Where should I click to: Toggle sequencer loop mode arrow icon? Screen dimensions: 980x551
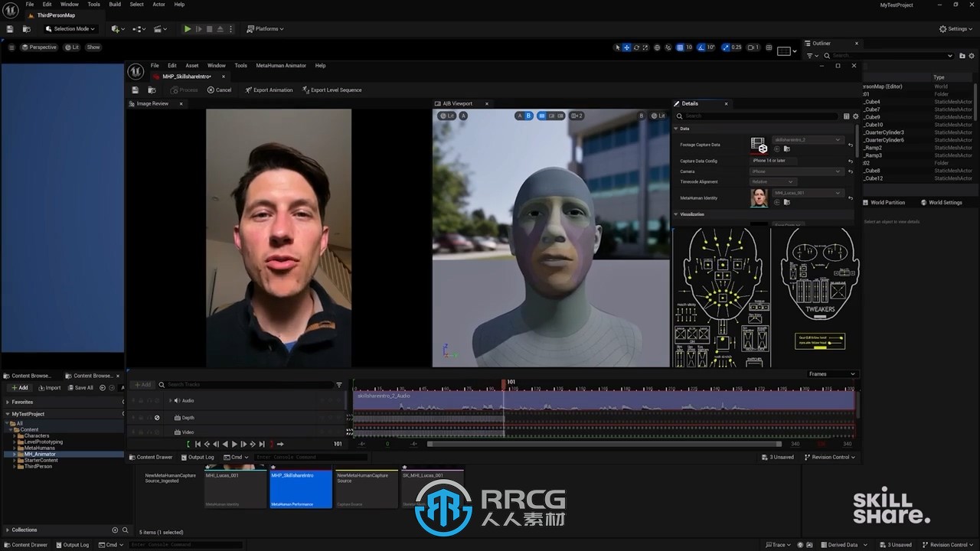tap(280, 444)
